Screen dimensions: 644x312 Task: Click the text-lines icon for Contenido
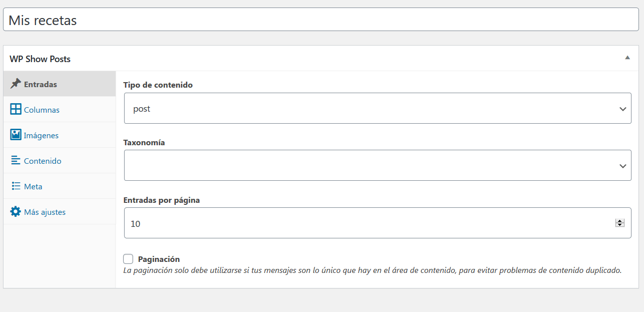click(16, 160)
